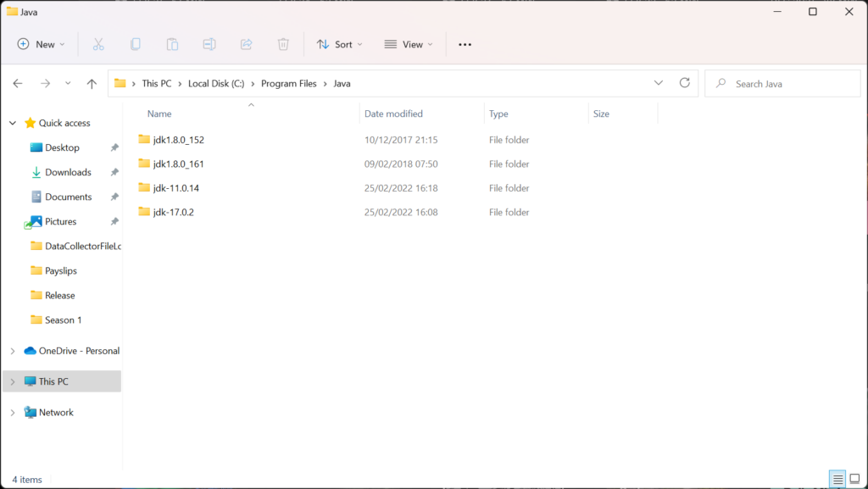Viewport: 868px width, 489px height.
Task: Click the chevron after This PC in path
Action: (180, 84)
